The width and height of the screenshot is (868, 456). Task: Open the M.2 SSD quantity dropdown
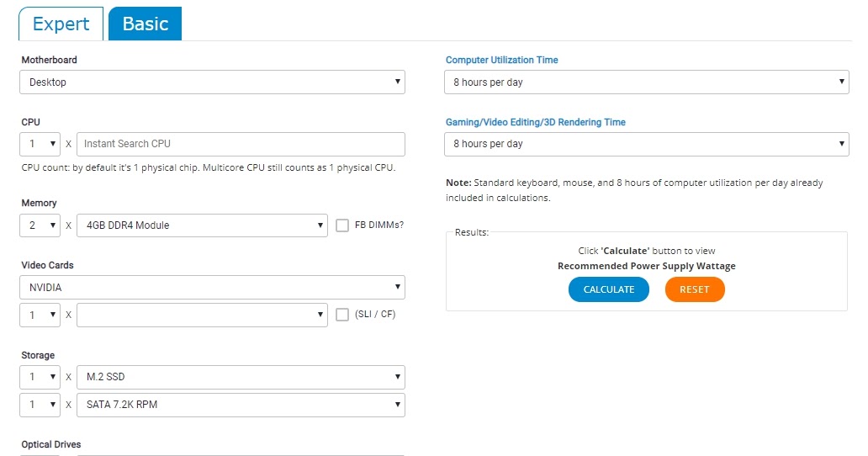[x=40, y=377]
